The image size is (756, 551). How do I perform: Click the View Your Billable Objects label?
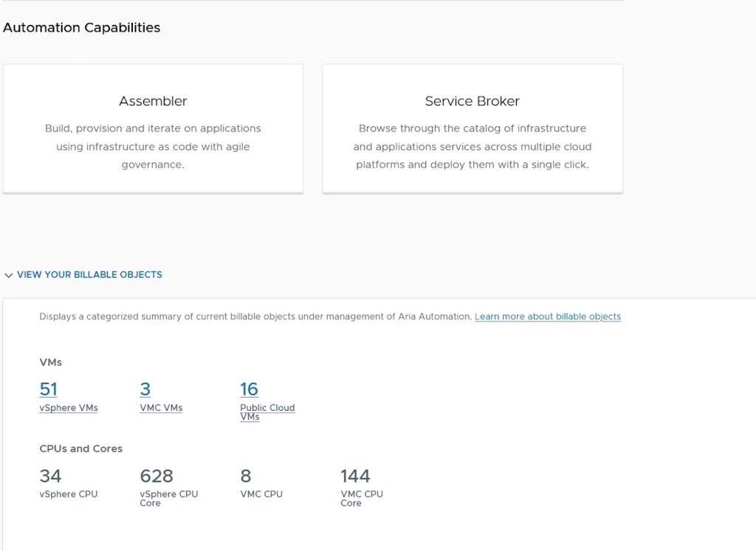pos(89,274)
